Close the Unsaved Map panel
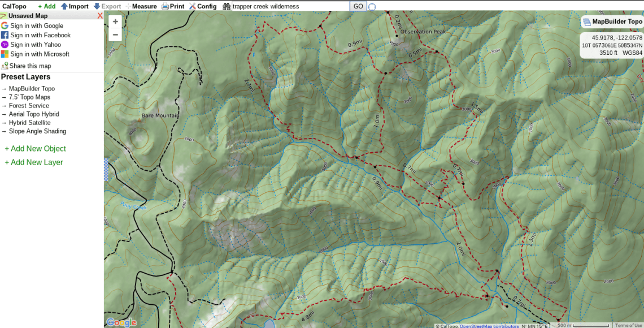The height and width of the screenshot is (328, 644). (100, 16)
